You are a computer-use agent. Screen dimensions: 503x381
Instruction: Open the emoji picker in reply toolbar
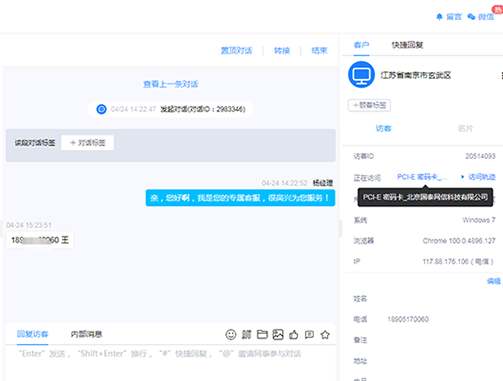coord(231,334)
